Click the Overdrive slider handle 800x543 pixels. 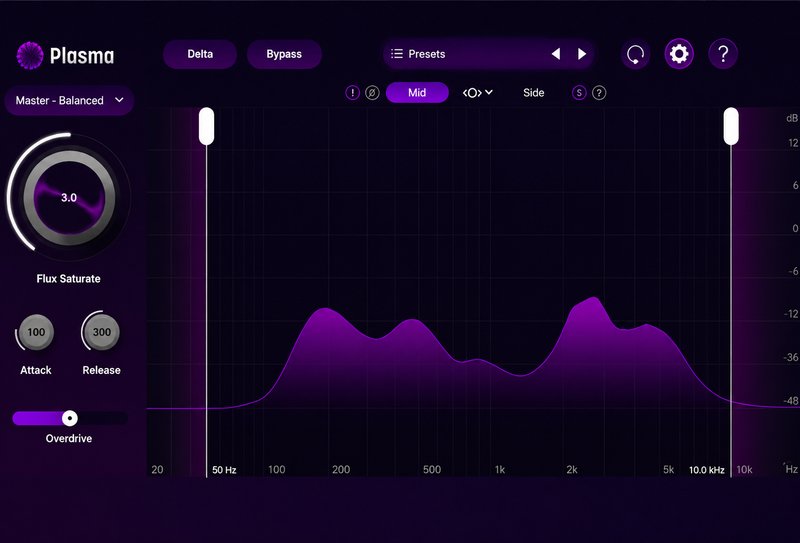70,418
